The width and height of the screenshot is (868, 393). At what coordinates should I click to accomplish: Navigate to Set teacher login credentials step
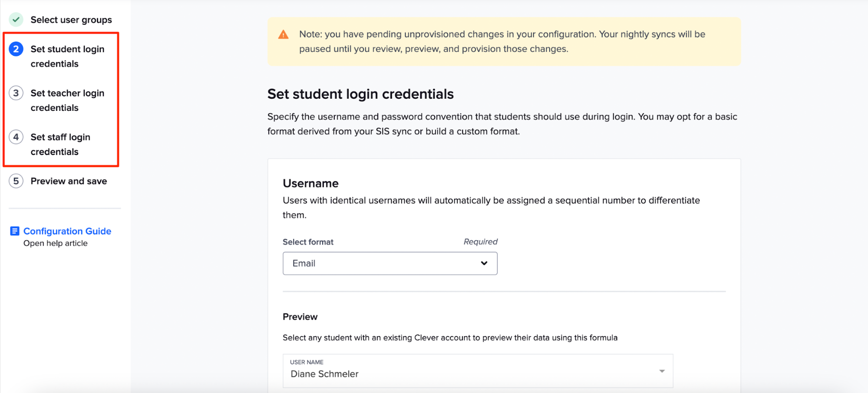pos(67,100)
